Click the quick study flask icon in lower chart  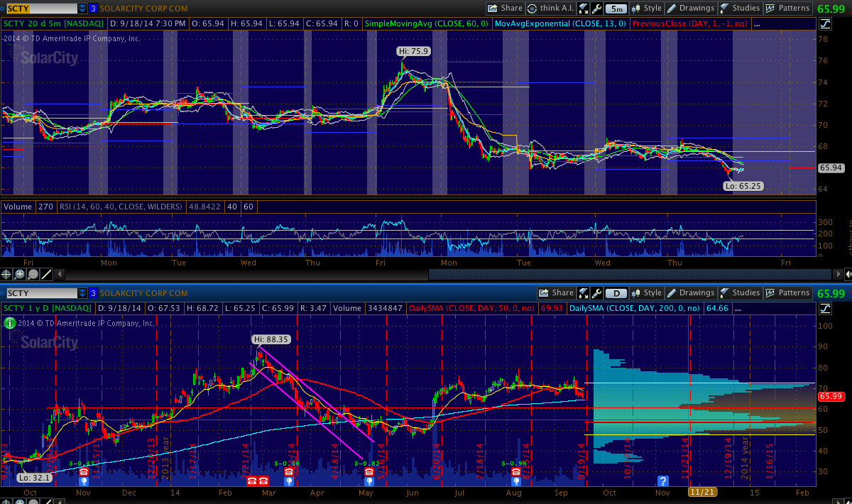point(584,292)
